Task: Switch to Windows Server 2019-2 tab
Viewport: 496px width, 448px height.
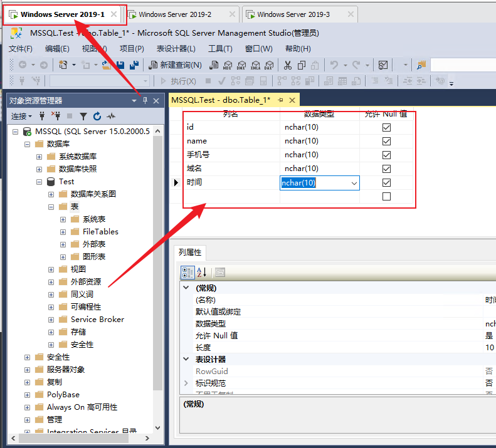Action: coord(182,14)
